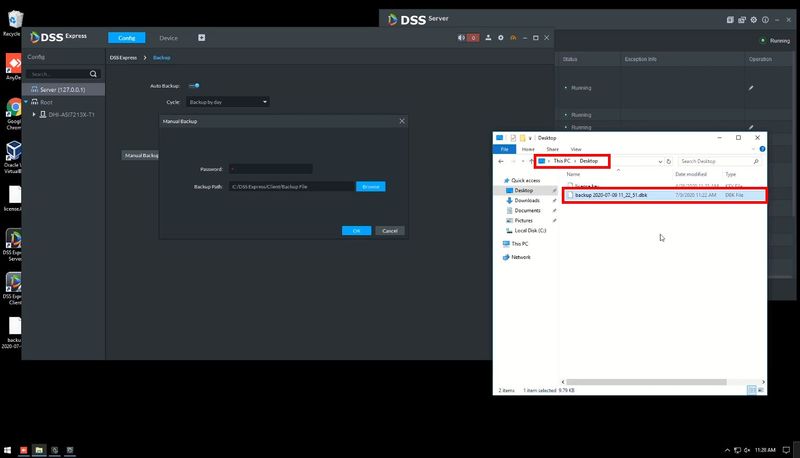The image size is (800, 458).
Task: Sort by the Date modified column
Action: click(691, 174)
